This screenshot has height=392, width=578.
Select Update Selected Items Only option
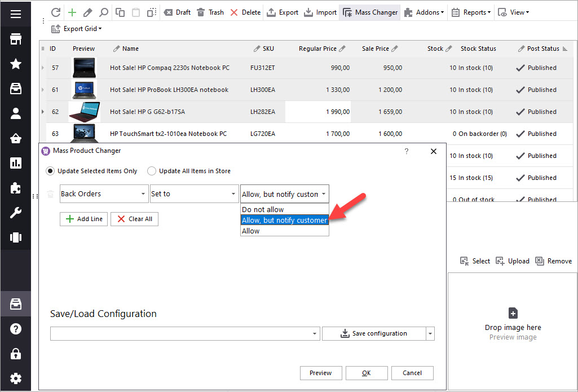coord(50,171)
